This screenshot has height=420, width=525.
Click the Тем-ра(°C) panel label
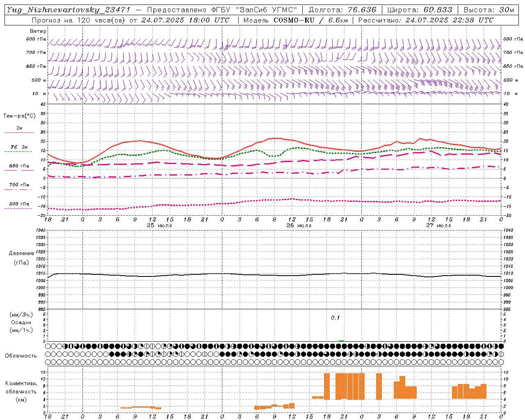[19, 116]
